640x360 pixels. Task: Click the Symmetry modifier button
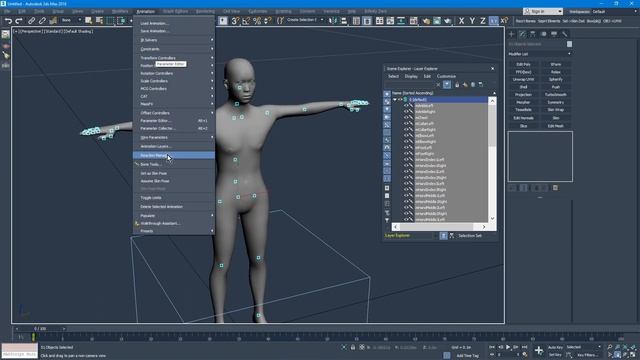pos(556,102)
